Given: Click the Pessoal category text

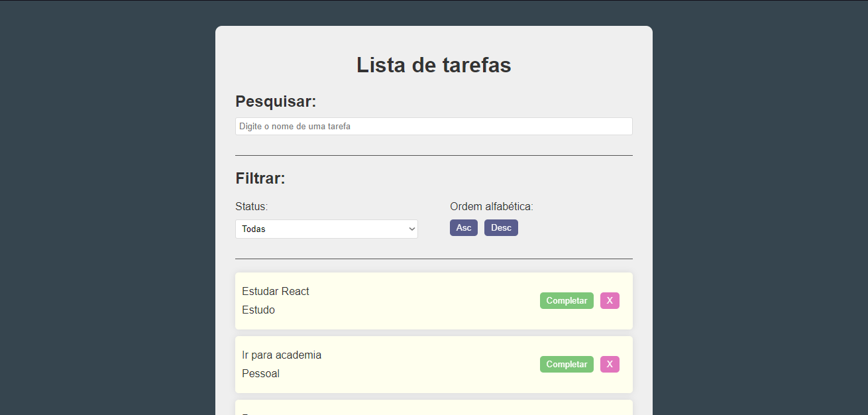Looking at the screenshot, I should tap(261, 374).
